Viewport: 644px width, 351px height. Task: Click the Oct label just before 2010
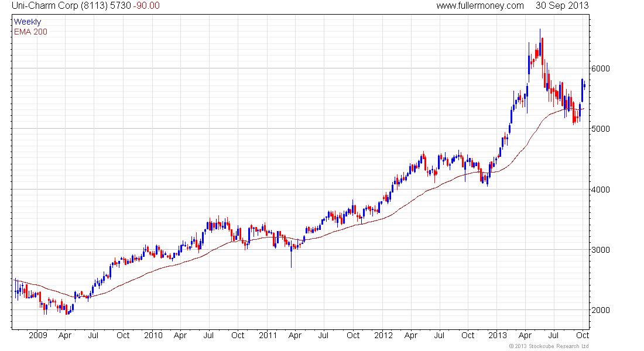pyautogui.click(x=123, y=335)
